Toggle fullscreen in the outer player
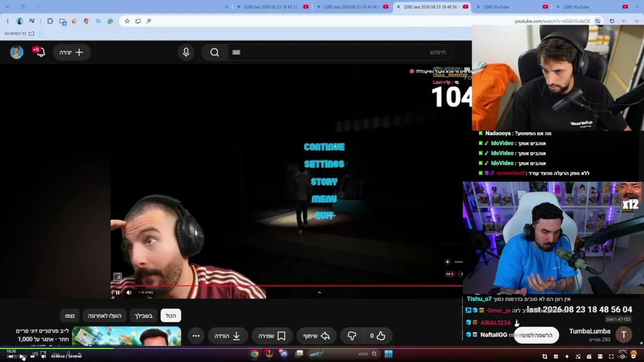The image size is (644, 362). point(611,356)
